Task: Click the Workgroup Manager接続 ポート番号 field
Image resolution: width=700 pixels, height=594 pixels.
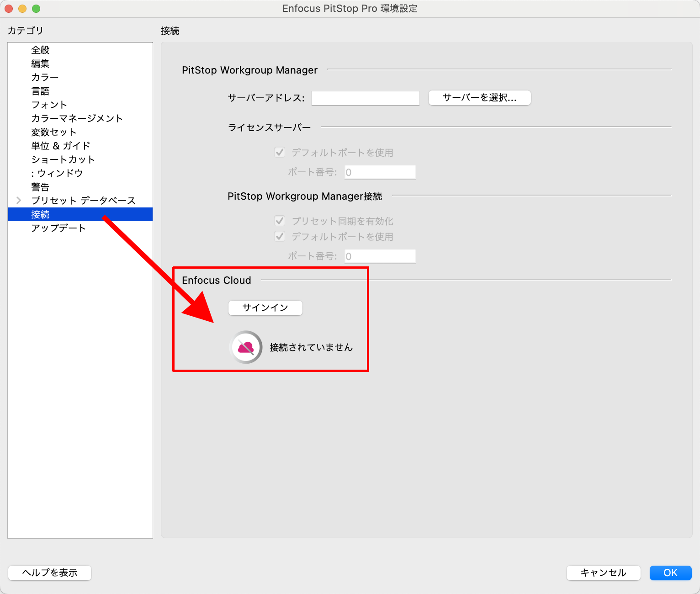Action: pos(380,256)
